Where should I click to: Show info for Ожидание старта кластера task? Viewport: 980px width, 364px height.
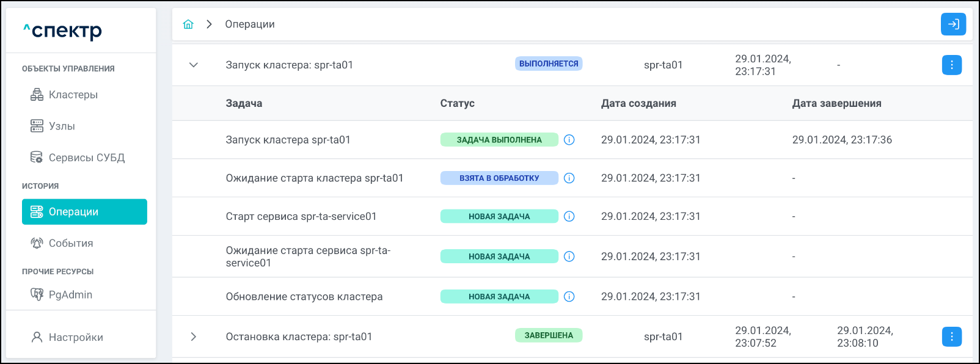569,178
